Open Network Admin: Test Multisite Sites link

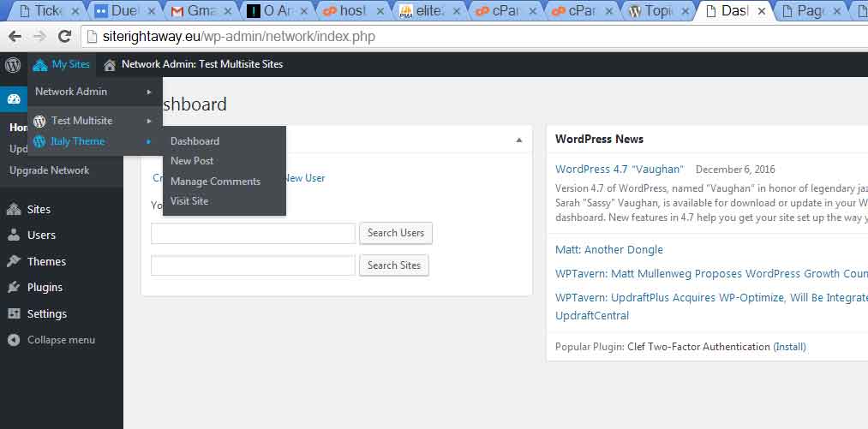tap(202, 65)
